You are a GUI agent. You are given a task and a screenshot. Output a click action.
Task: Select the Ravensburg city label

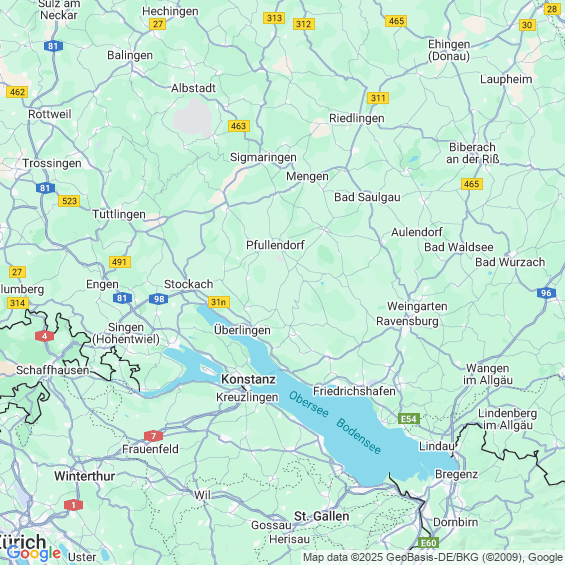tap(407, 321)
